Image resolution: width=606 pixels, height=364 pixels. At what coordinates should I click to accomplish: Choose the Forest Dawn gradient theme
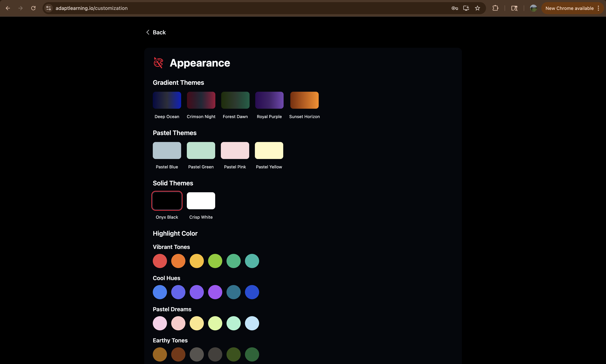point(235,100)
